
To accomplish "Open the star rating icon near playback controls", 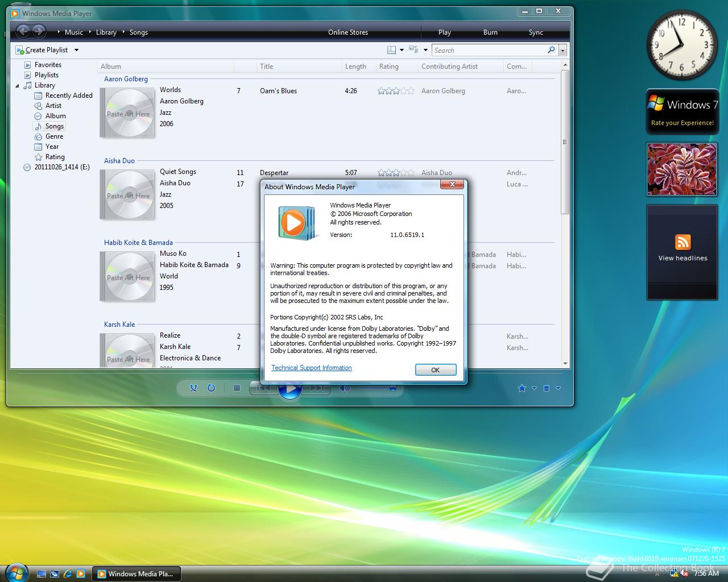I will (x=522, y=388).
